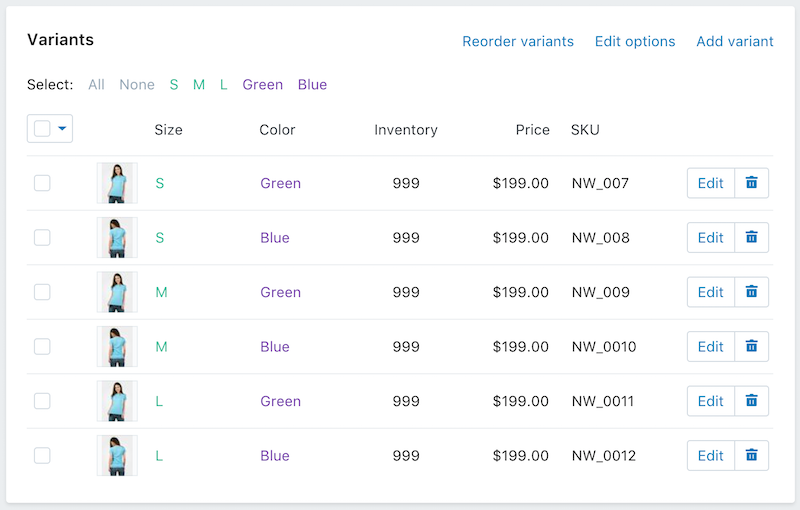Select the M Blue variant checkbox

[42, 347]
